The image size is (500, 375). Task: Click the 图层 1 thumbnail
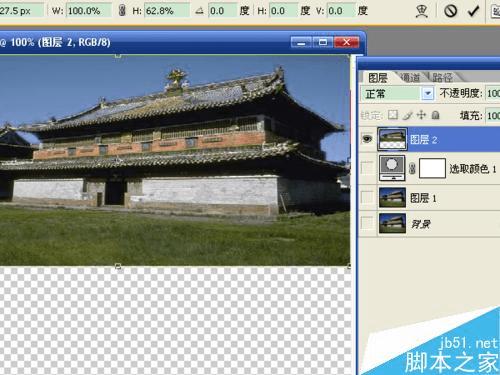392,197
